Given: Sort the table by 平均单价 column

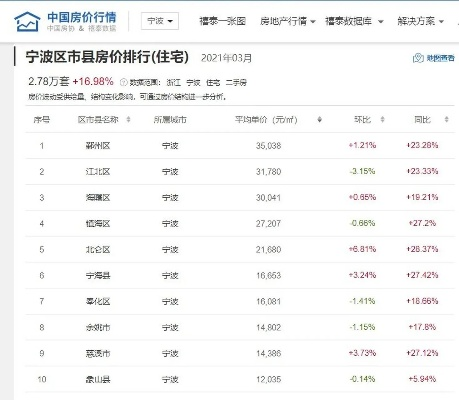Looking at the screenshot, I should pos(319,119).
